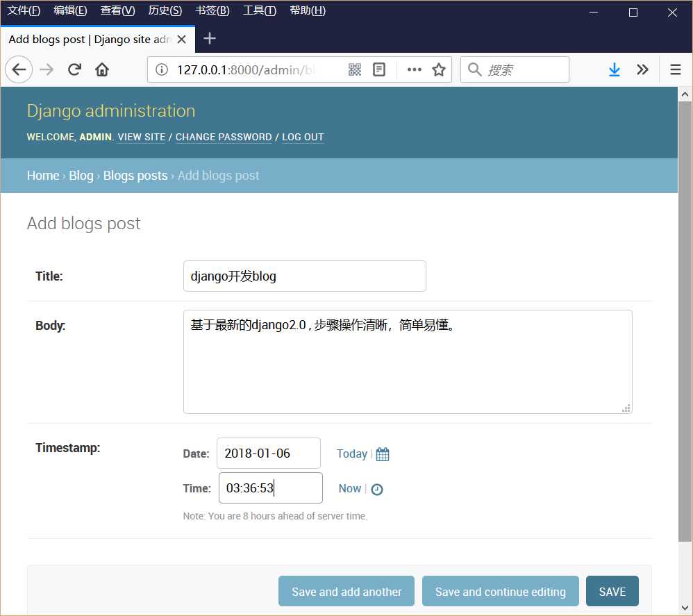Open a new browser tab
The height and width of the screenshot is (616, 693).
point(210,38)
